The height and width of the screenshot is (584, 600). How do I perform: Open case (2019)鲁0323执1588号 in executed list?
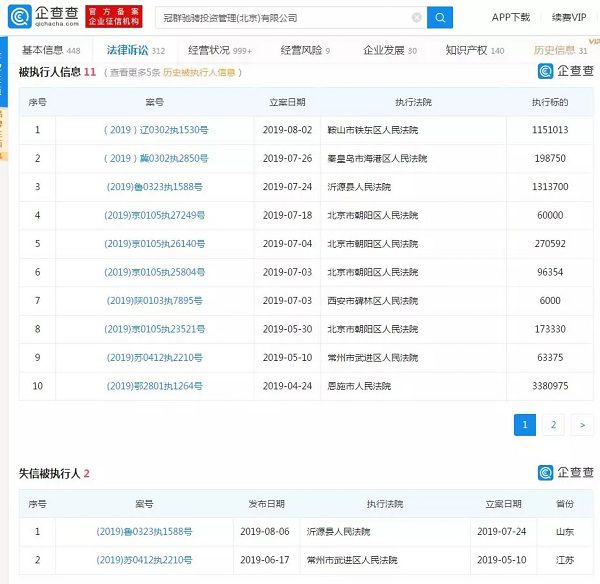[x=154, y=186]
